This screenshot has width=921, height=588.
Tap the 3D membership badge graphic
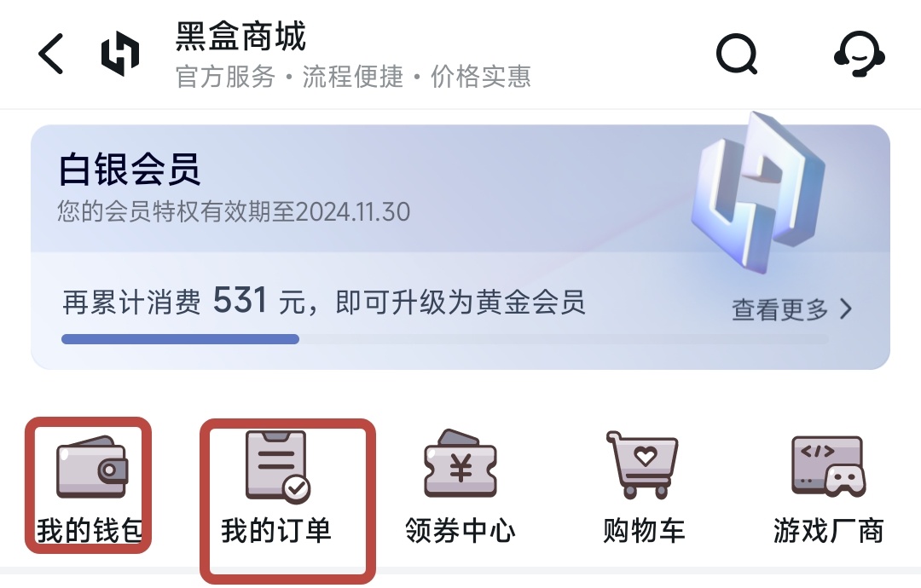click(x=759, y=193)
